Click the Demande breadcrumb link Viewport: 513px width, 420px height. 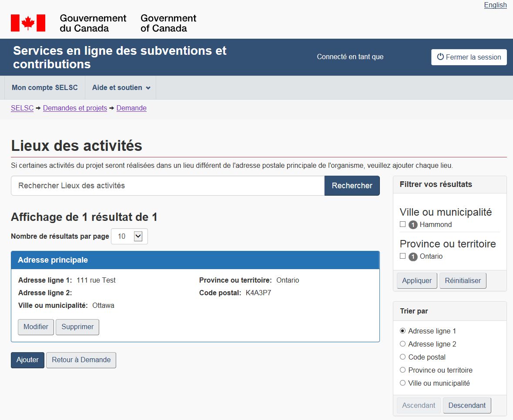(131, 108)
